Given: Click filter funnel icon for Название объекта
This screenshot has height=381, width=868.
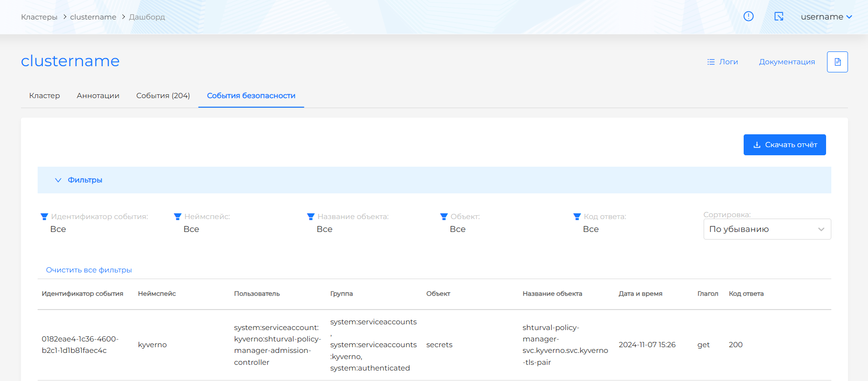Looking at the screenshot, I should 311,217.
